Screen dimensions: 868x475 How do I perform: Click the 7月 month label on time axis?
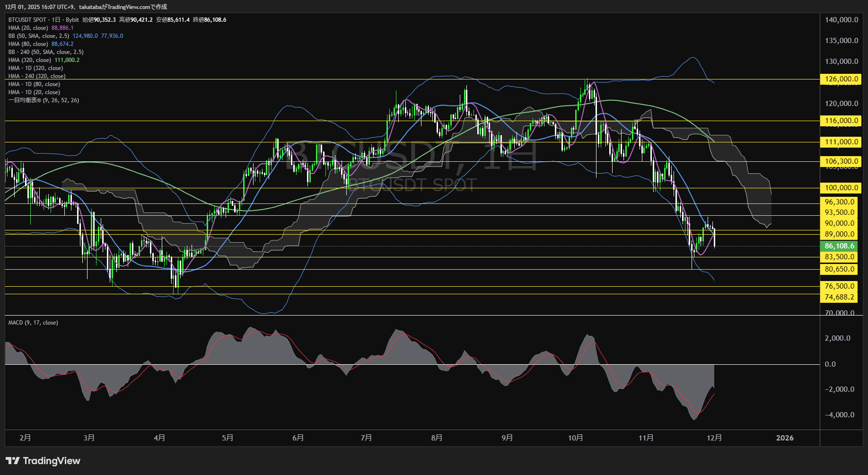(x=366, y=438)
